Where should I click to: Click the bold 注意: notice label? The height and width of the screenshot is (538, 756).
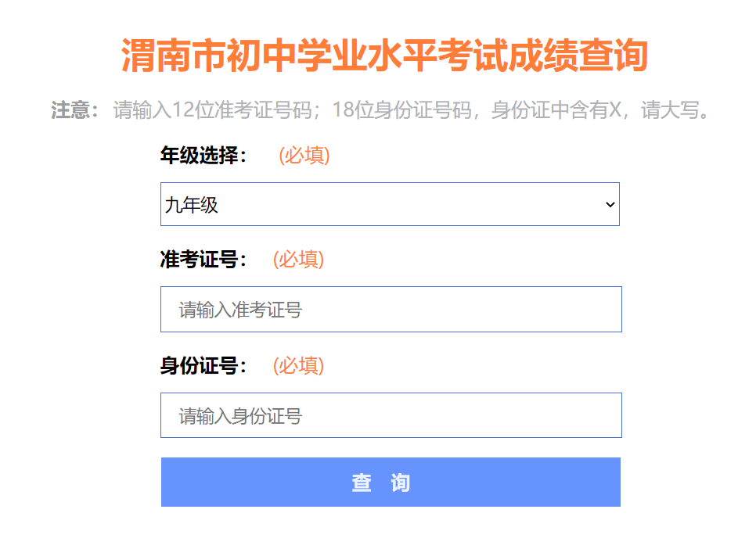click(75, 110)
